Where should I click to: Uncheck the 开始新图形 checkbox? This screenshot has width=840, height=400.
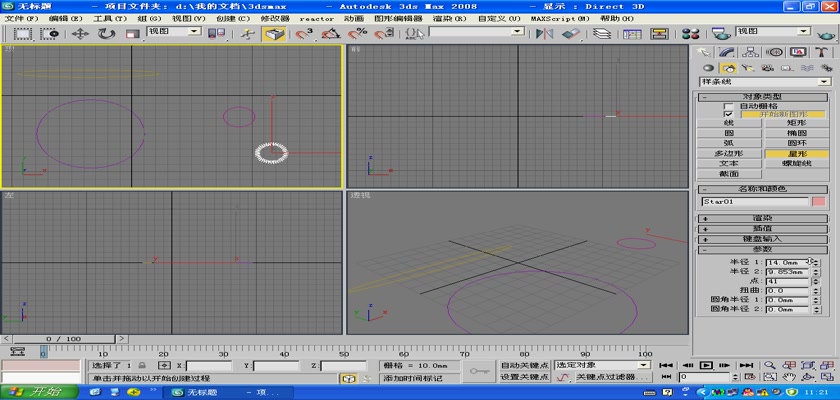point(729,115)
